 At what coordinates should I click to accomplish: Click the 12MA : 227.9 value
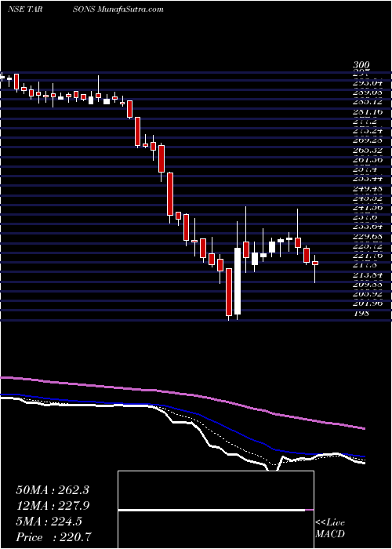click(53, 506)
